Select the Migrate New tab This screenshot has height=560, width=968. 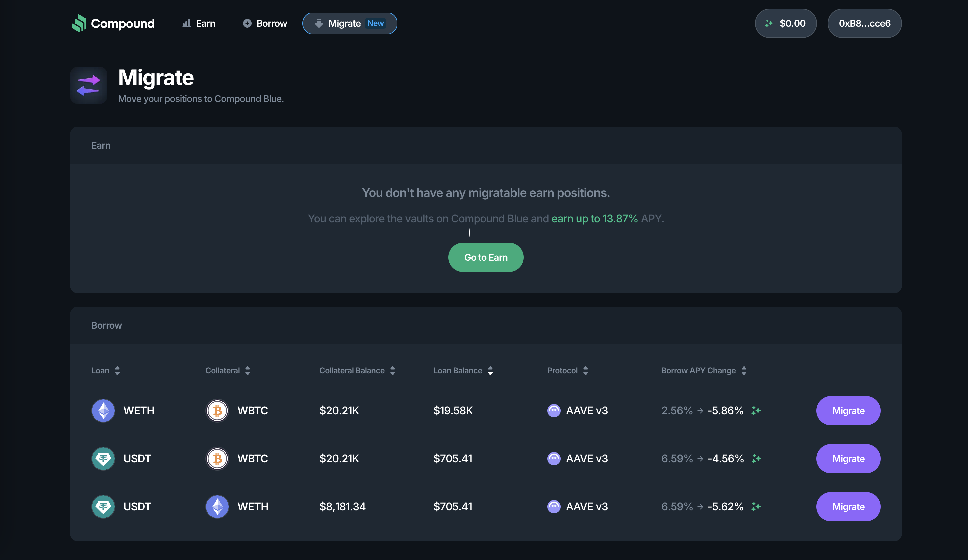point(350,23)
